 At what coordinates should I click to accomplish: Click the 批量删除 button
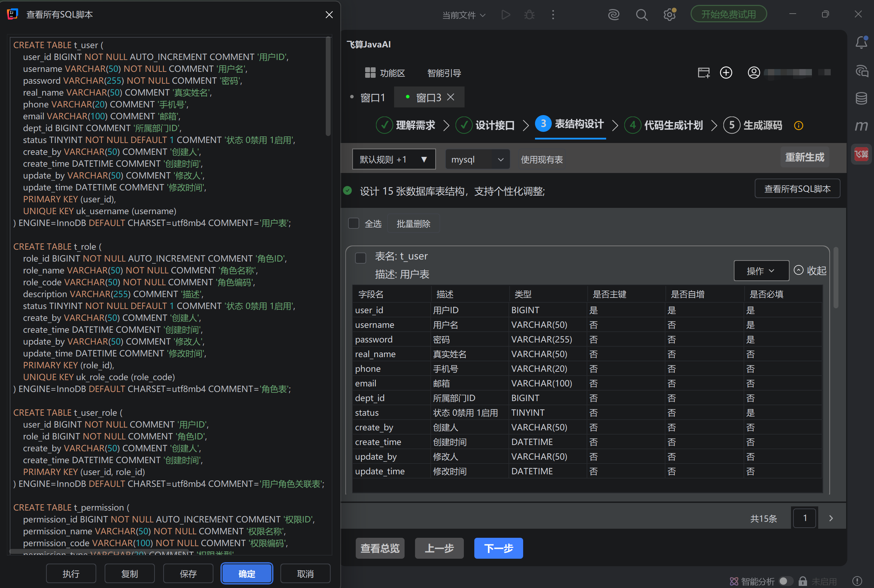(x=413, y=224)
